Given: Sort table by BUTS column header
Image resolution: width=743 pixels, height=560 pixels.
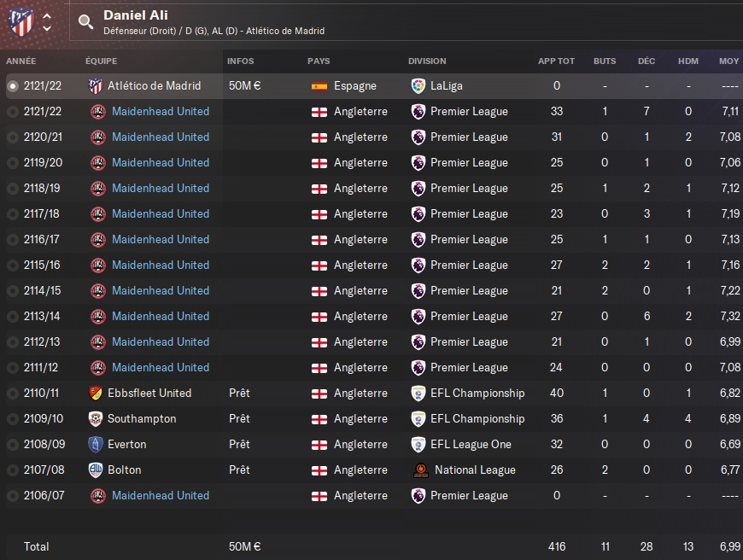Looking at the screenshot, I should coord(605,61).
